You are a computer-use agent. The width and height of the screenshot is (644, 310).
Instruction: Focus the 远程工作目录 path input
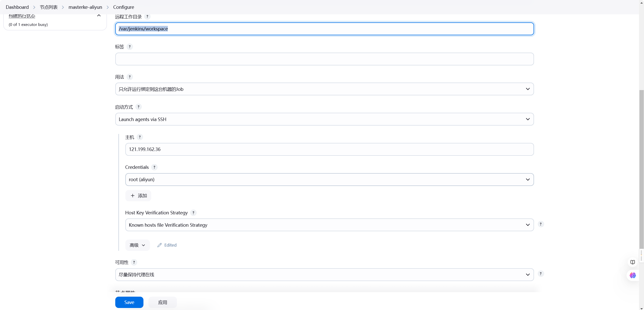(324, 29)
